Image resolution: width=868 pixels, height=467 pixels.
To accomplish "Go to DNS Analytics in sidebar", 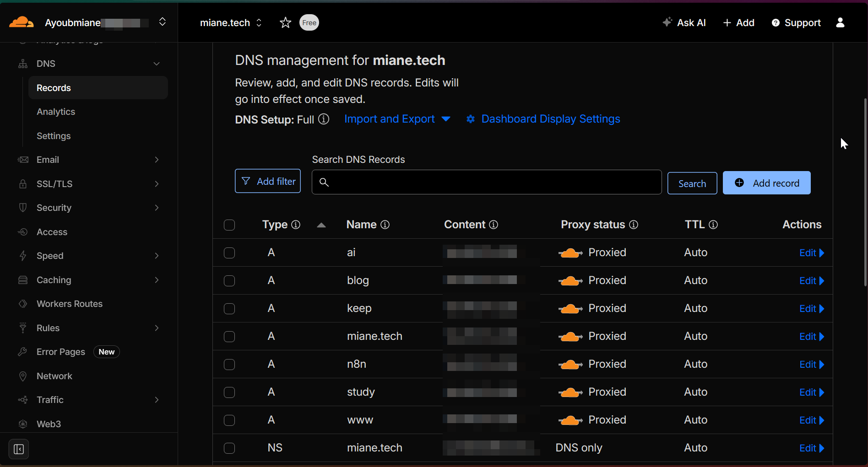I will [x=56, y=112].
